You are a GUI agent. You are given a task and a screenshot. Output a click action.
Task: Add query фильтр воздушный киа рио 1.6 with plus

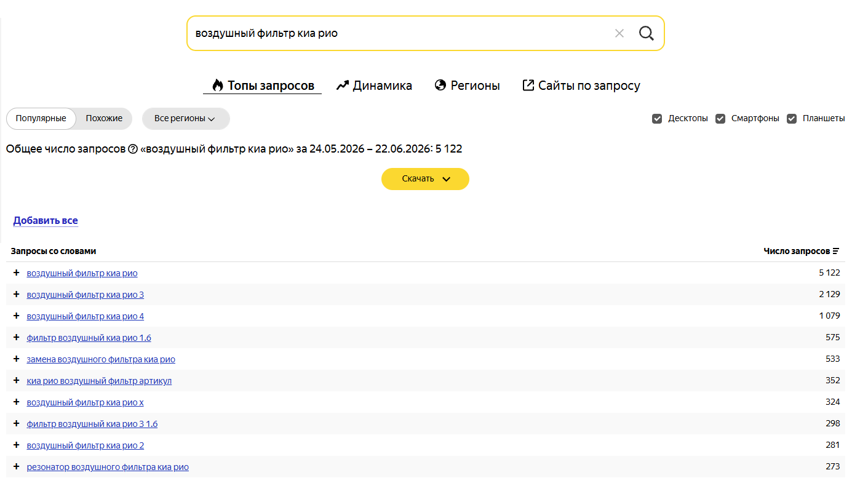click(x=17, y=337)
